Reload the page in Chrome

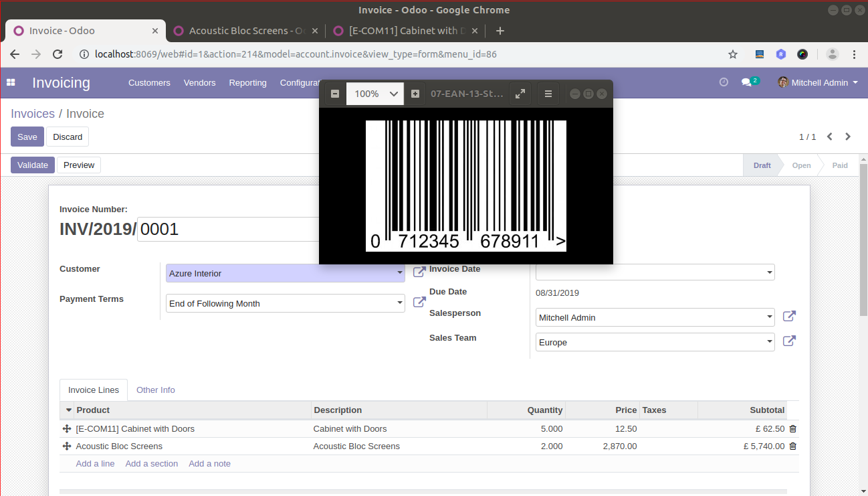[x=58, y=54]
